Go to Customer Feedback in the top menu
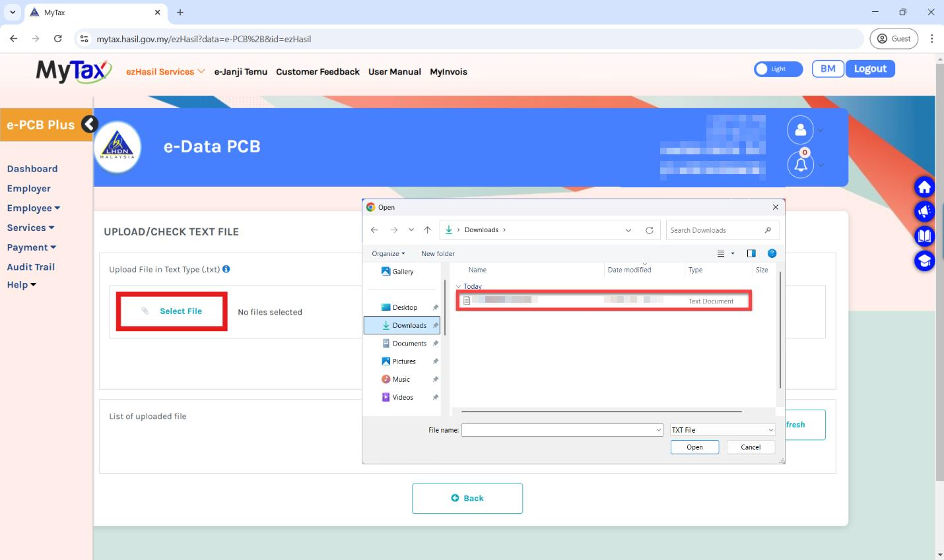The height and width of the screenshot is (560, 944). click(318, 72)
